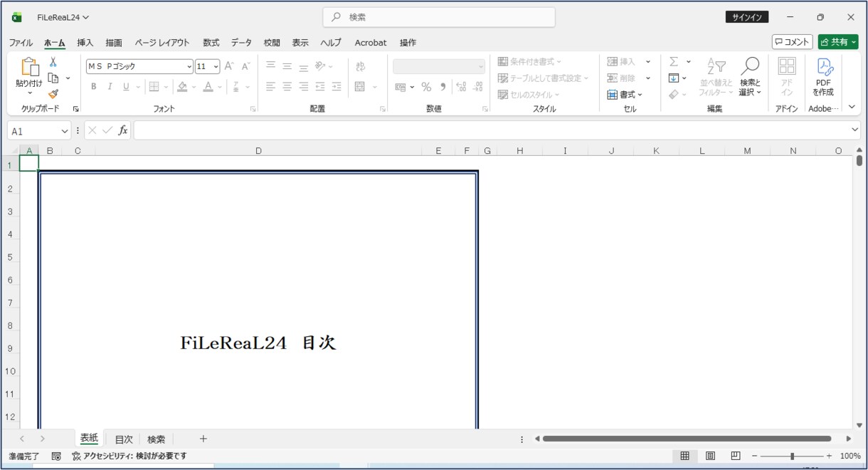Switch to Page Break Preview
This screenshot has height=470, width=868.
click(736, 456)
